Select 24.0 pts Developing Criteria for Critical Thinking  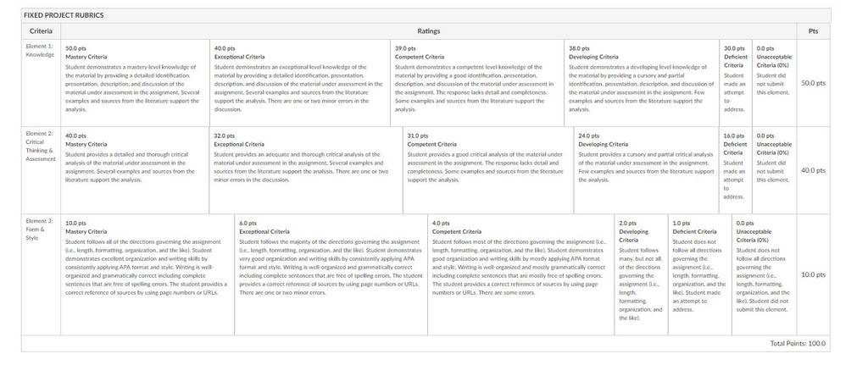pos(647,170)
